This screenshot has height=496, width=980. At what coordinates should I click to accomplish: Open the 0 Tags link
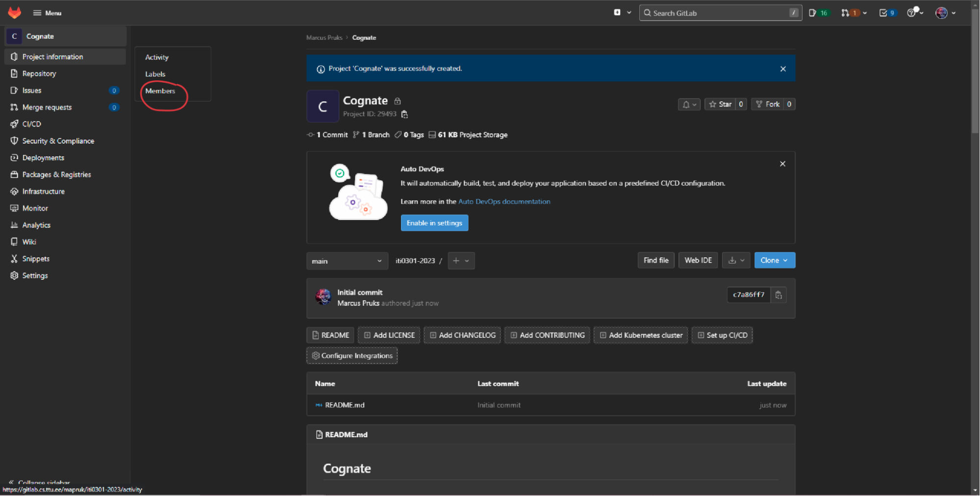[409, 135]
